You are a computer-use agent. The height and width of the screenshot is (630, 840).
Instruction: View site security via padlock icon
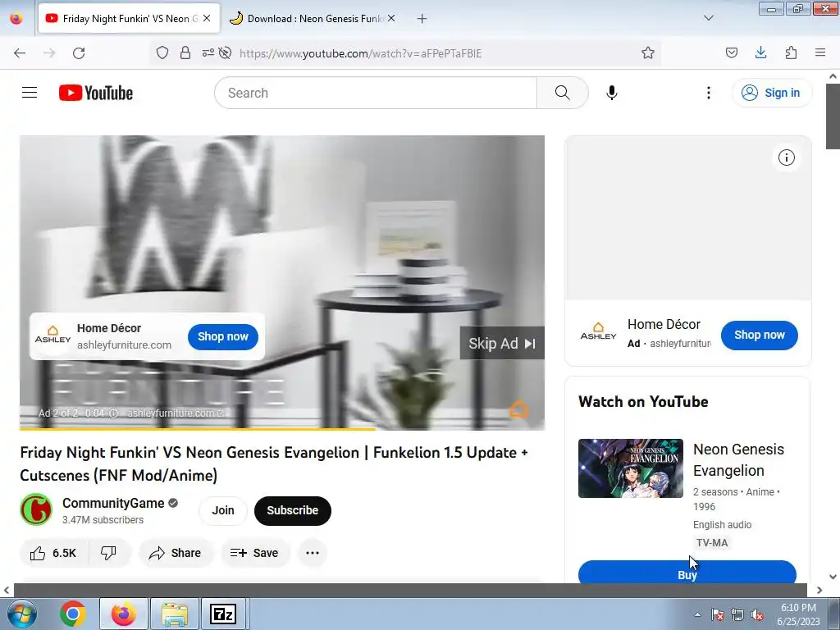(x=185, y=53)
